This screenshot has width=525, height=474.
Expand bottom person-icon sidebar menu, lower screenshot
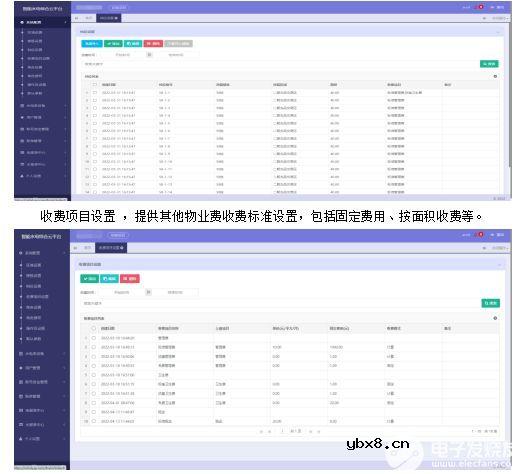[43, 438]
